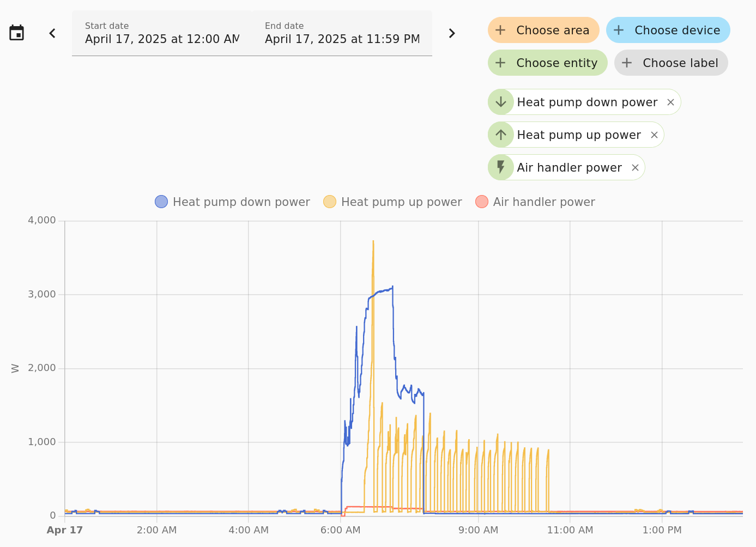
Task: Click the blue Heat pump down power color dot
Action: [x=161, y=202]
